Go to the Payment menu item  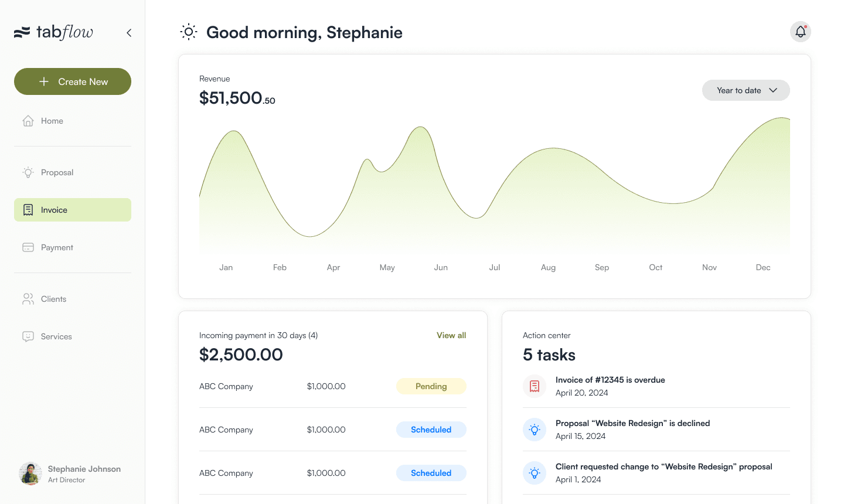point(73,247)
